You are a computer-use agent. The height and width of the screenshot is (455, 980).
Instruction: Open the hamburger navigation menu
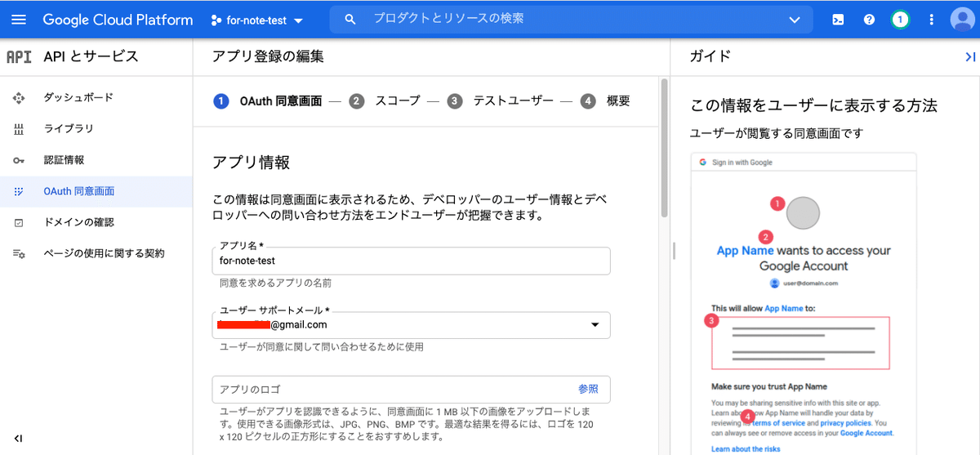(19, 20)
